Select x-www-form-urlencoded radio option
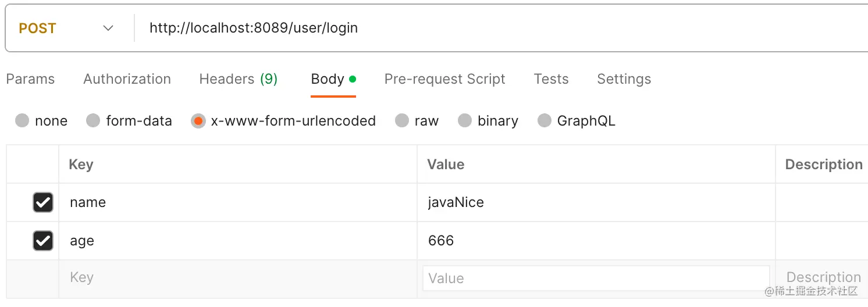The image size is (868, 307). pos(198,121)
